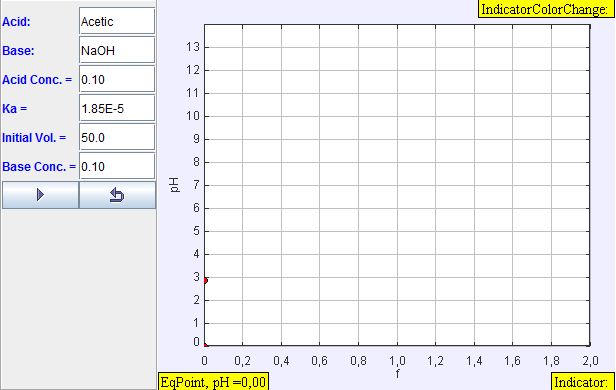Click the Indicator yellow label at bottom right
616x390 pixels.
click(x=582, y=382)
